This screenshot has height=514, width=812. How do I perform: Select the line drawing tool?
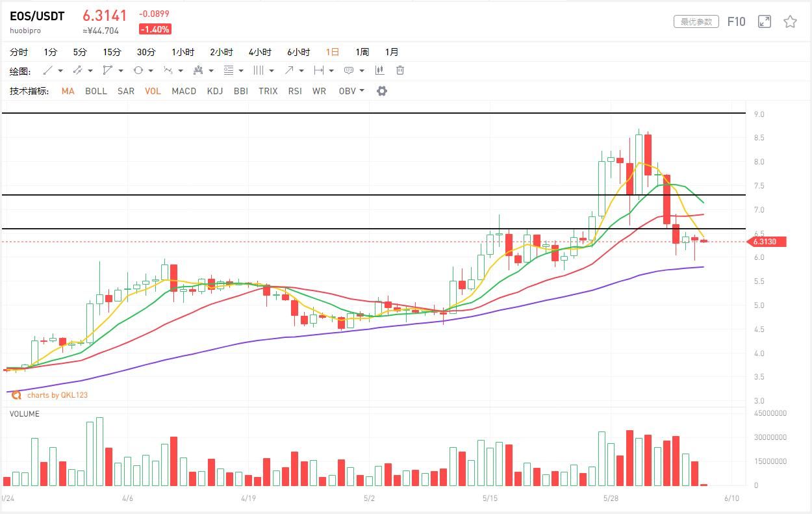(x=47, y=70)
